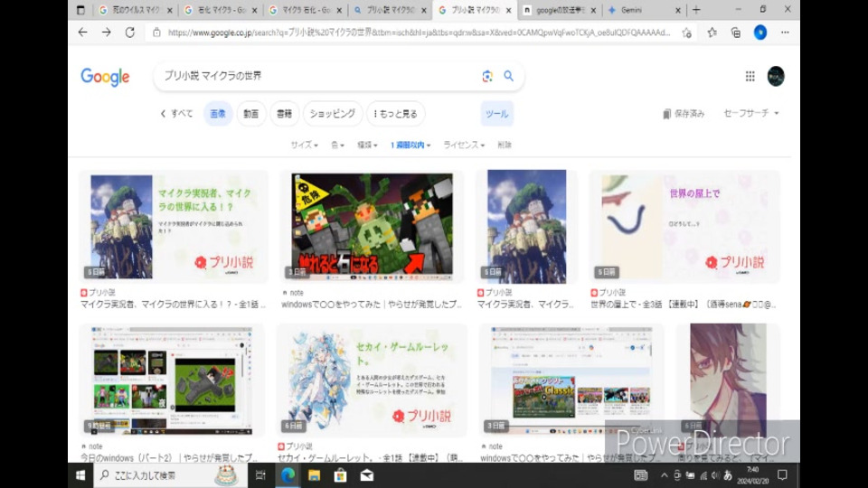This screenshot has width=868, height=488.
Task: Open 今日のwindows（パート2） result link
Action: (169, 458)
